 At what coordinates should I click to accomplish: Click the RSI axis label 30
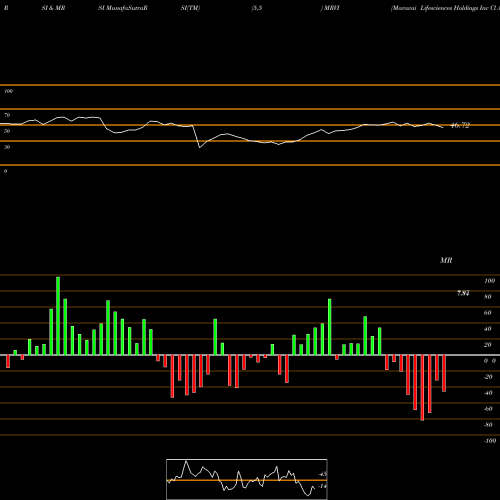pyautogui.click(x=7, y=147)
